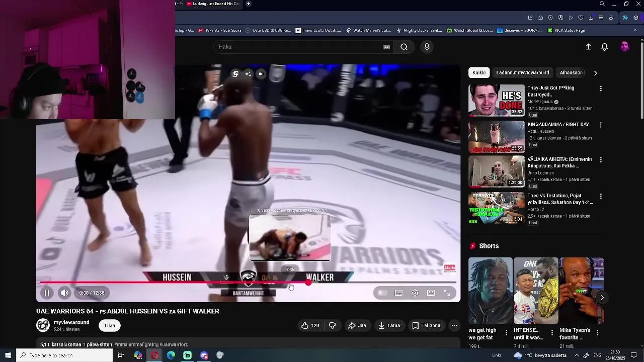Open KICK Status Page bookmark
The width and height of the screenshot is (644, 362).
[566, 30]
